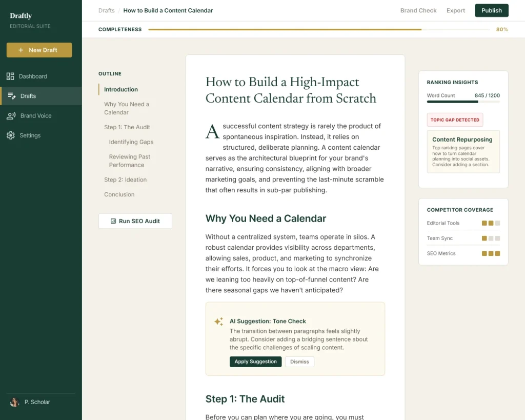The image size is (525, 420).
Task: Open Settings from sidebar
Action: coord(41,135)
